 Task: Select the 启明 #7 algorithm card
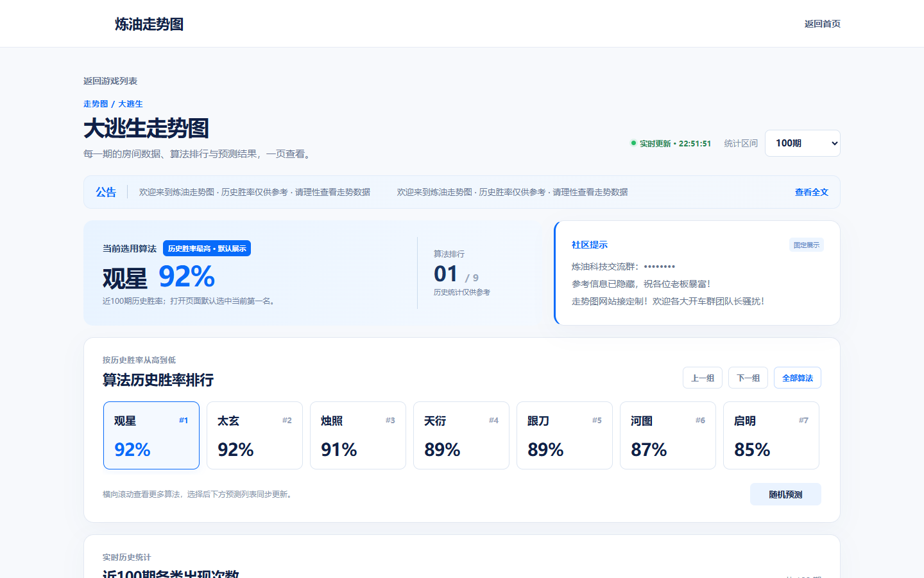[771, 435]
